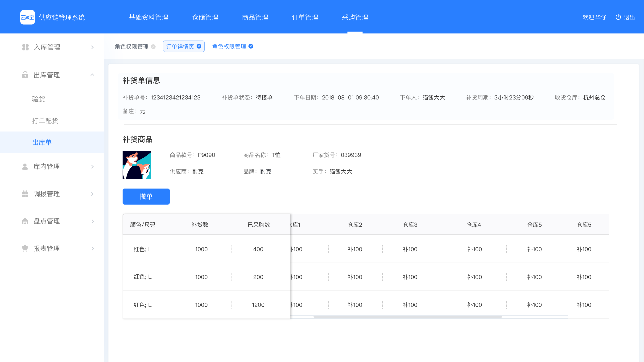Select 验货 in the sidebar
Viewport: 644px width, 362px height.
point(39,99)
